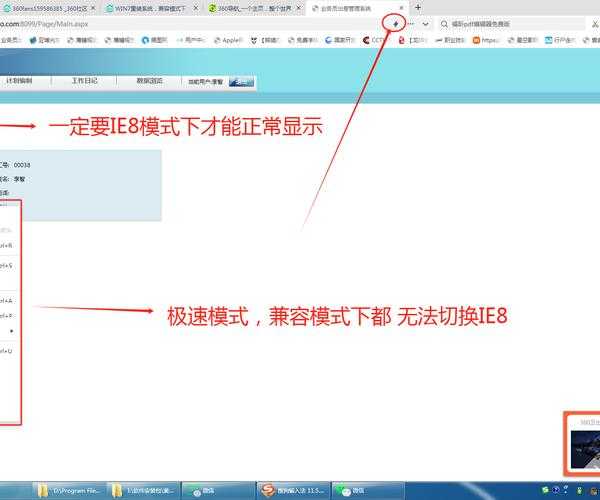
Task: Choose the Ctrl+A context menu entry
Action: pos(8,301)
